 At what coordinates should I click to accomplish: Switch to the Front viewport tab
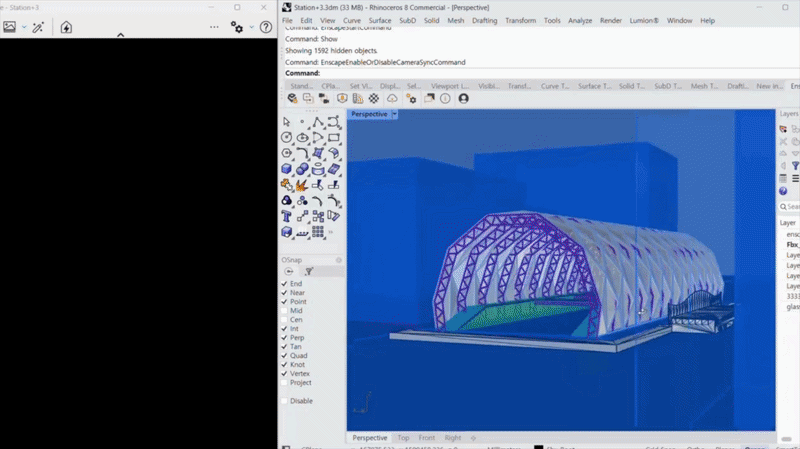[427, 438]
